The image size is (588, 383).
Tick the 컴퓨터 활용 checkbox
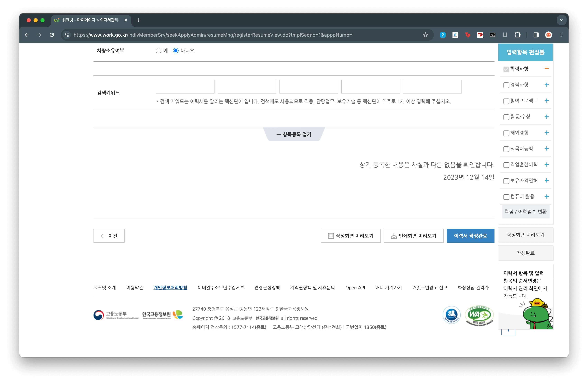click(x=506, y=197)
